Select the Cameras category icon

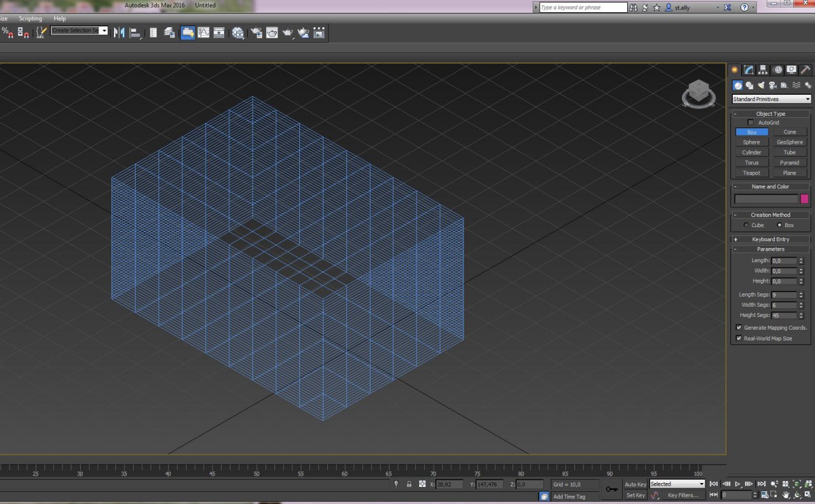point(772,85)
